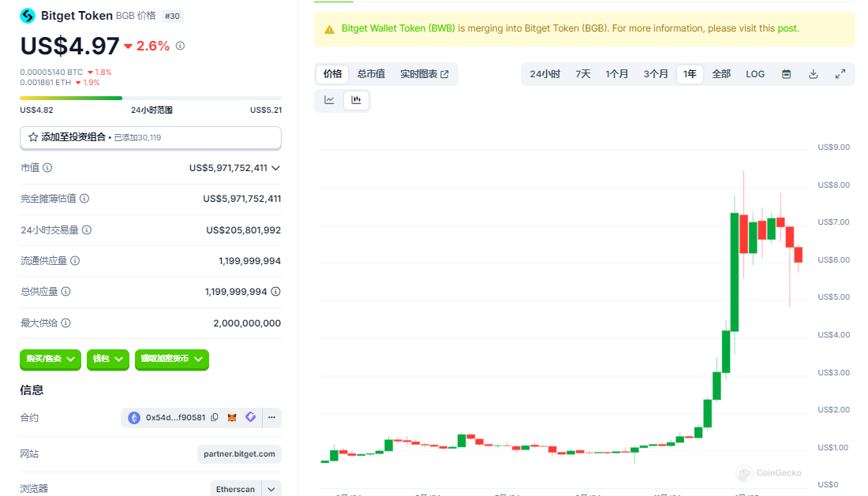Open the 实时图表 tab
Viewport: 868px width, 496px height.
tap(424, 74)
